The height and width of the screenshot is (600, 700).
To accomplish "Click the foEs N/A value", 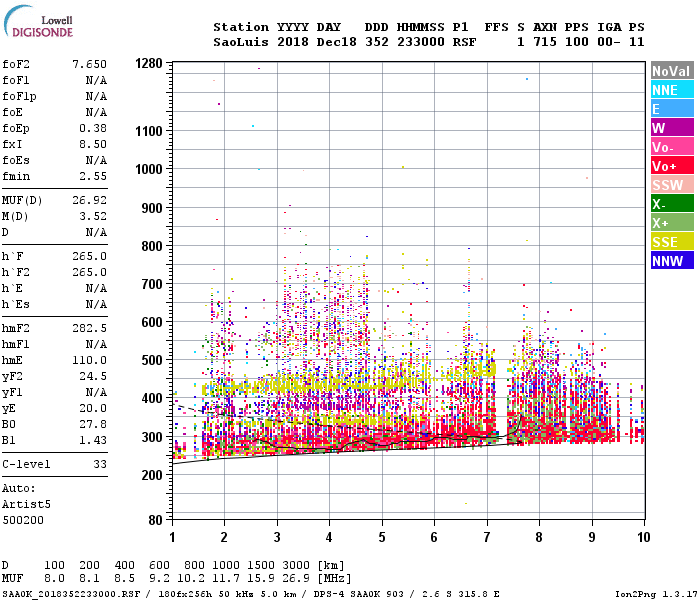I will pyautogui.click(x=96, y=160).
